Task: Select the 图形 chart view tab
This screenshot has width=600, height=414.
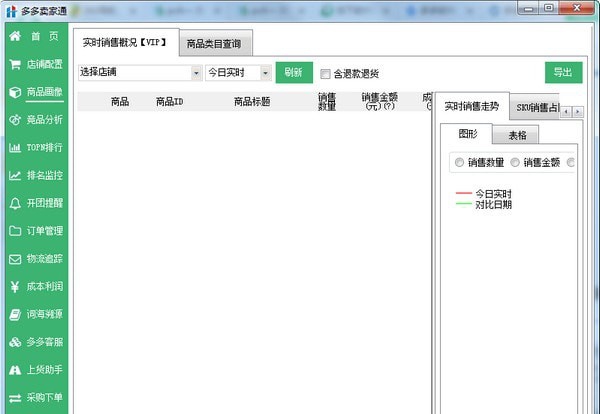Action: [x=467, y=134]
